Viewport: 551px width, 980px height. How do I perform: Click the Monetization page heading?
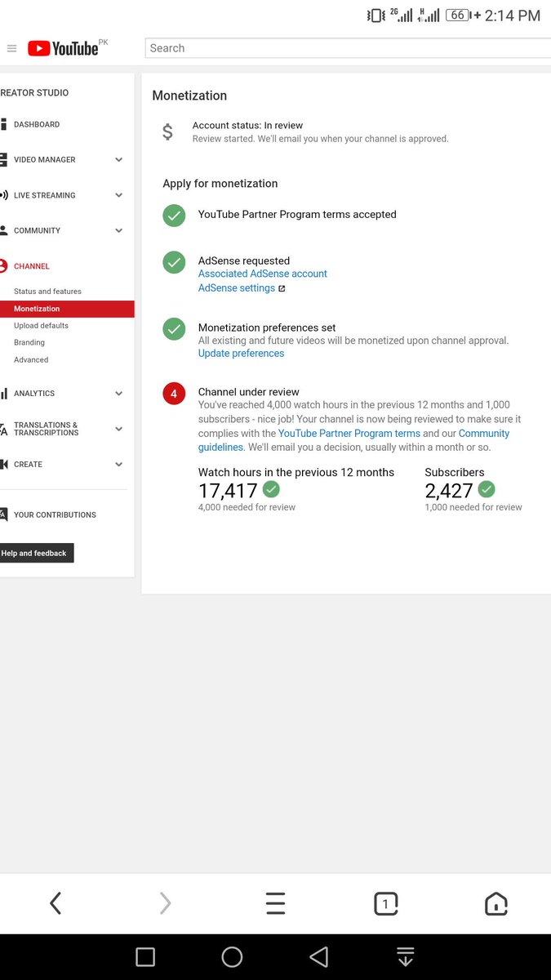(x=189, y=96)
